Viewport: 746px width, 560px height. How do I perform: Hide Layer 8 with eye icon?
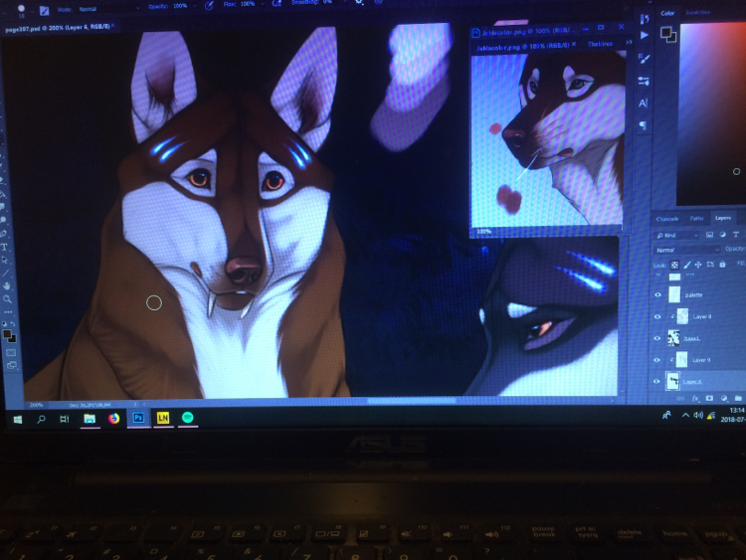[x=657, y=316]
